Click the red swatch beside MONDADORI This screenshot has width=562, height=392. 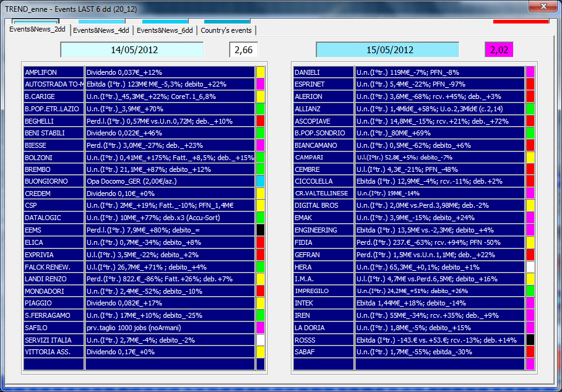pos(261,291)
